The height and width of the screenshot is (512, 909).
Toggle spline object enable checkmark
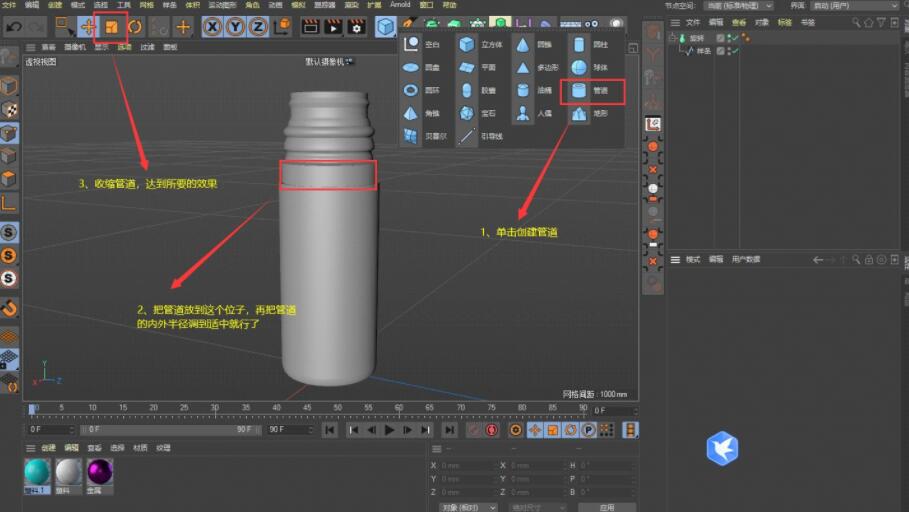735,51
